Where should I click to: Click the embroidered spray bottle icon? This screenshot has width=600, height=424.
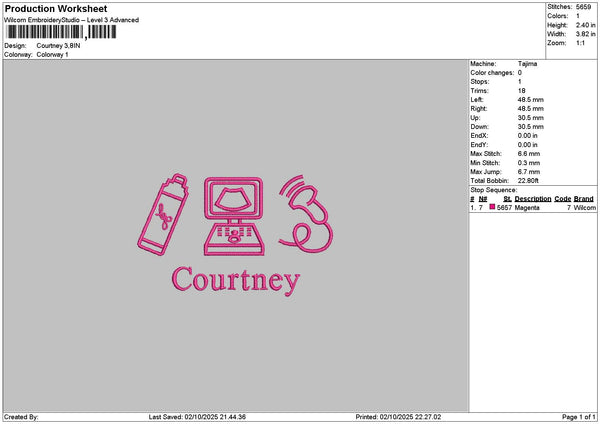163,214
